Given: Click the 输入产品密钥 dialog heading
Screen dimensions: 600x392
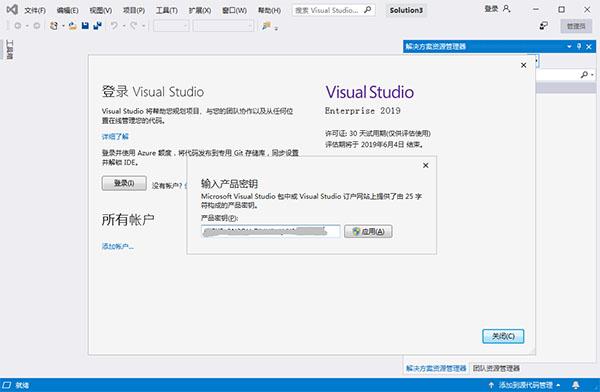Looking at the screenshot, I should (229, 184).
